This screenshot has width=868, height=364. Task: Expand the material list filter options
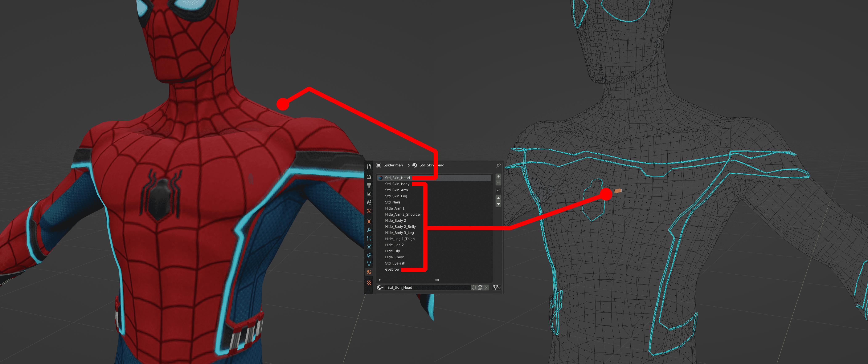coord(380,280)
